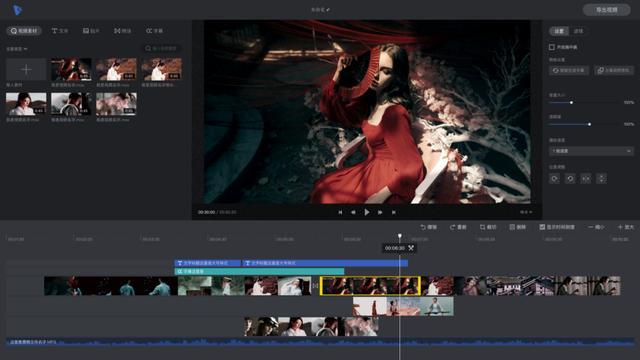This screenshot has width=640, height=360.
Task: Click the rotate clockwise icon in properties panel
Action: (554, 178)
